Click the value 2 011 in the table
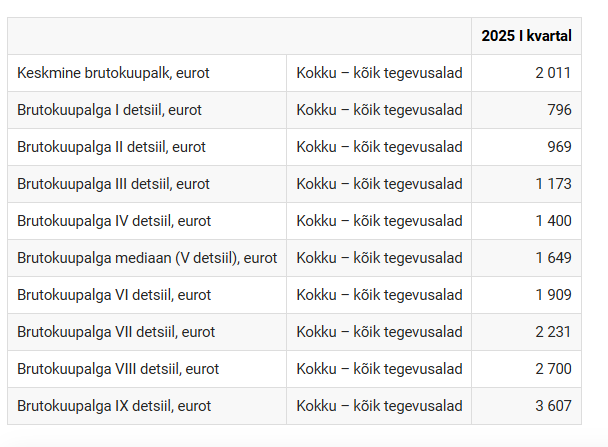The height and width of the screenshot is (447, 608). tap(553, 73)
